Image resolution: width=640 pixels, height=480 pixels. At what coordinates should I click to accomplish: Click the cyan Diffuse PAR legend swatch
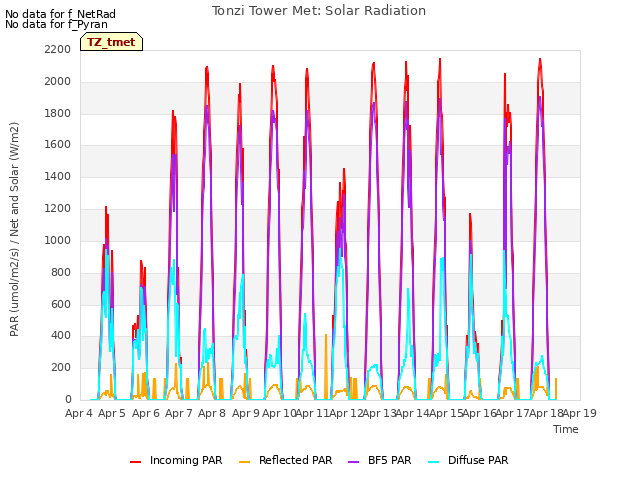pyautogui.click(x=433, y=461)
